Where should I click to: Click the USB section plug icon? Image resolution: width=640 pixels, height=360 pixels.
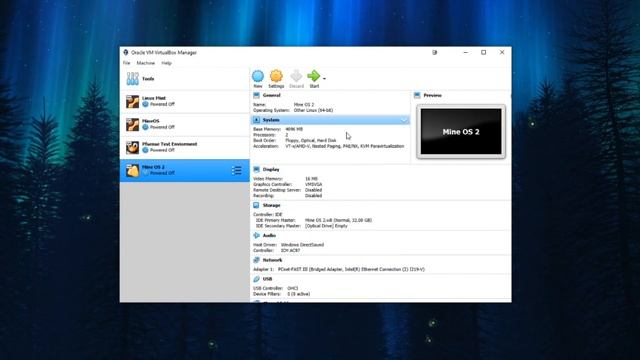tap(256, 279)
